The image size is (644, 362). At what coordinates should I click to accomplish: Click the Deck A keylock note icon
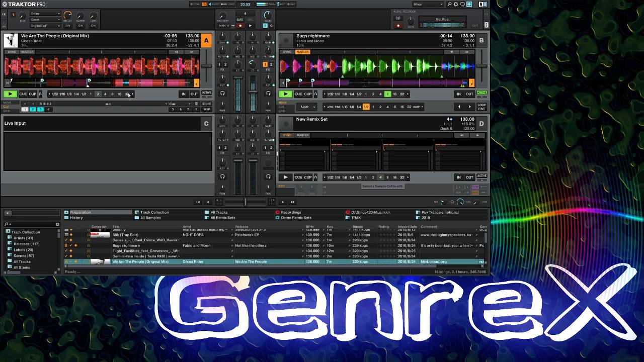(x=196, y=83)
